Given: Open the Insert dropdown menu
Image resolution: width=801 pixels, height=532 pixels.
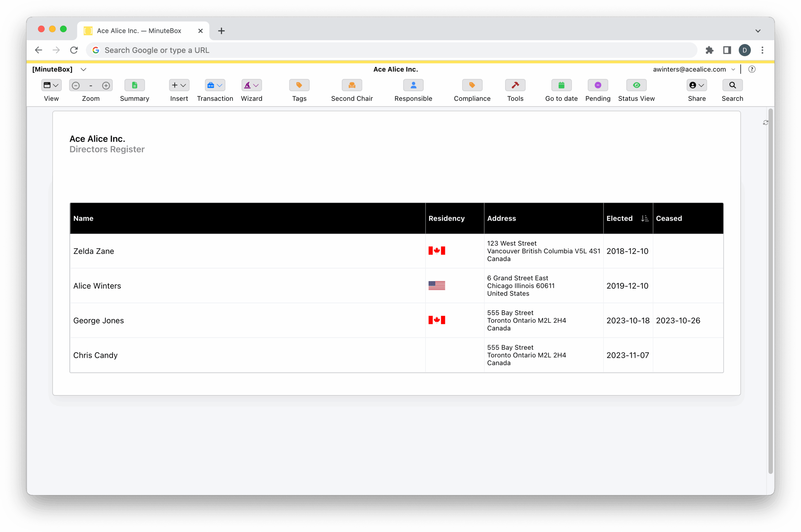Looking at the screenshot, I should [179, 85].
